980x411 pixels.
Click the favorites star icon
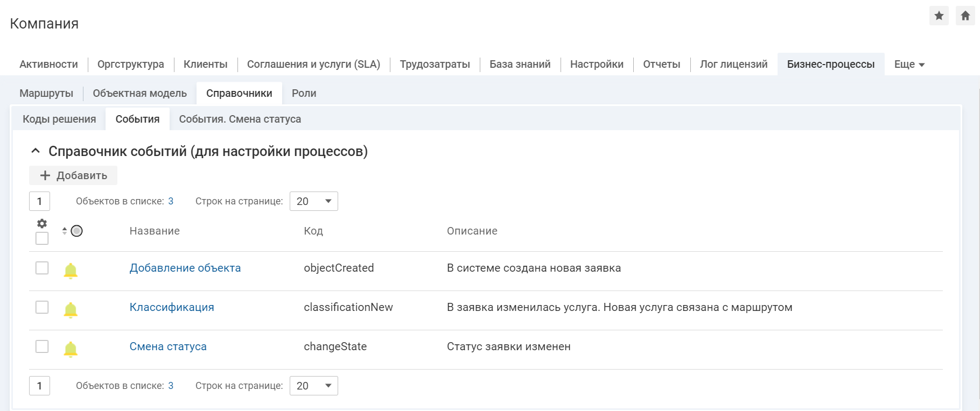click(x=939, y=16)
